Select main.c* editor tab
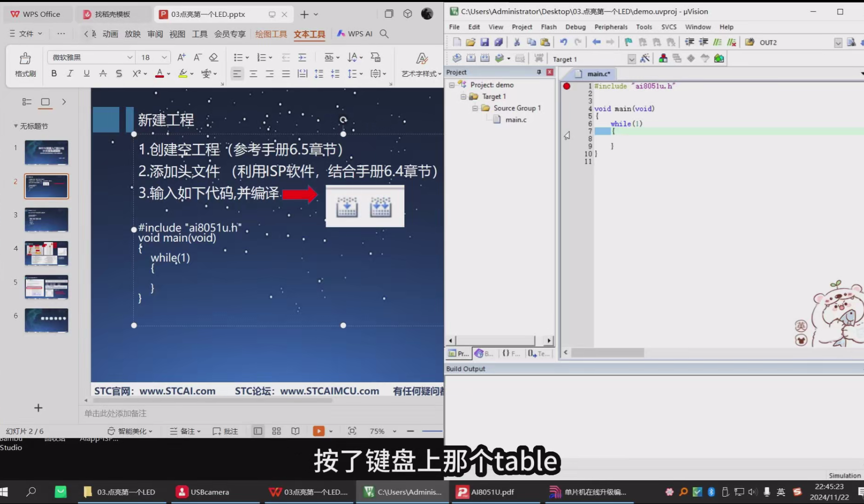864x504 pixels. click(x=594, y=74)
